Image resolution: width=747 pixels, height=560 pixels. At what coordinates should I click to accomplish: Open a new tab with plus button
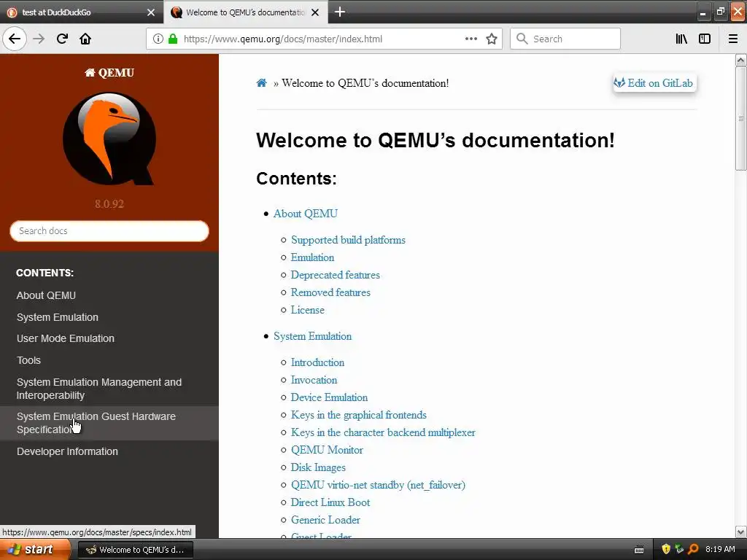pyautogui.click(x=340, y=12)
